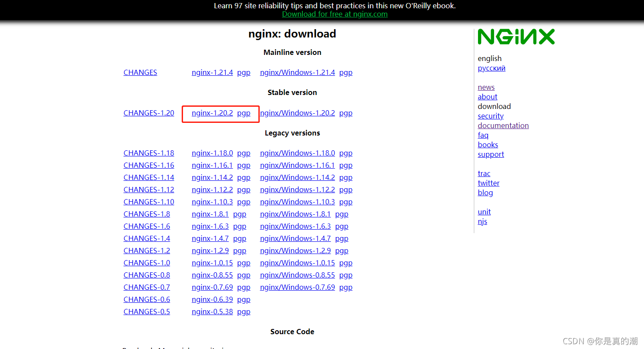
Task: Open the CHANGES-1.2 link
Action: [146, 251]
